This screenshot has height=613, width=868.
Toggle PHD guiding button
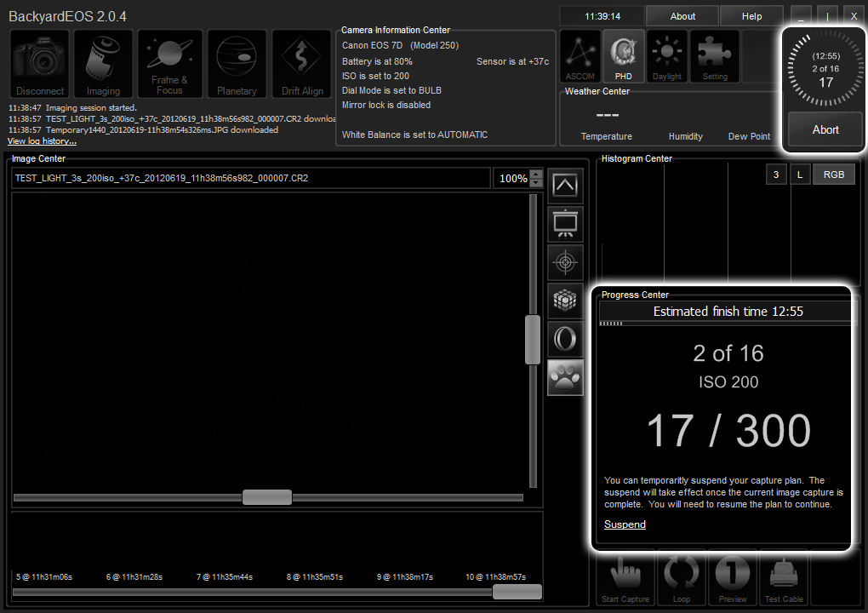tap(623, 56)
